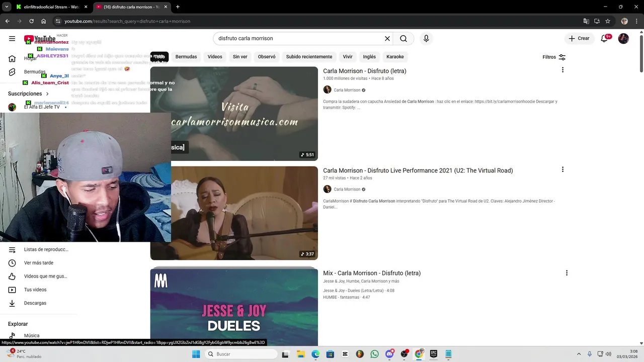Image resolution: width=644 pixels, height=362 pixels.
Task: Click the YouTube logo
Action: coord(40,39)
